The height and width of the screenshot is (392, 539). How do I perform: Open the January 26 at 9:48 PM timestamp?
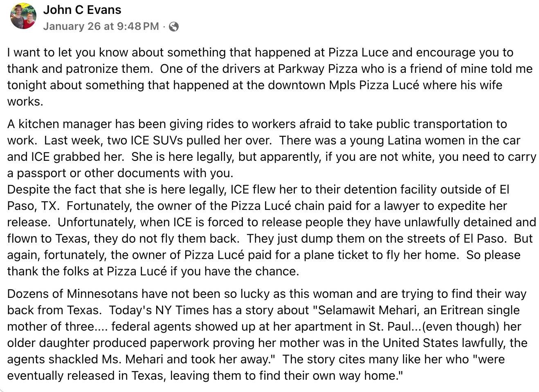point(101,27)
